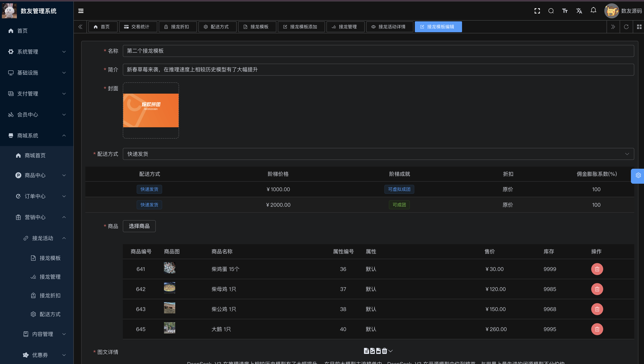
Task: Refresh the current page tab icon
Action: coord(626,27)
